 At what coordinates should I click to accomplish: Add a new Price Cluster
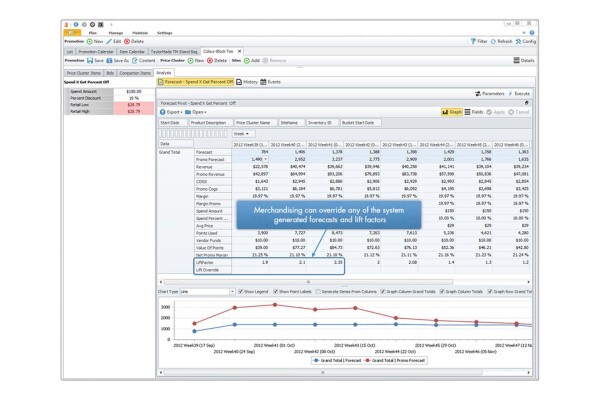[191, 60]
